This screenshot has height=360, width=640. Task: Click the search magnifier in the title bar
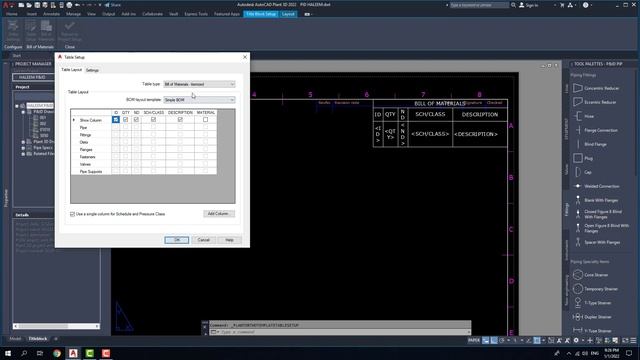tap(513, 5)
